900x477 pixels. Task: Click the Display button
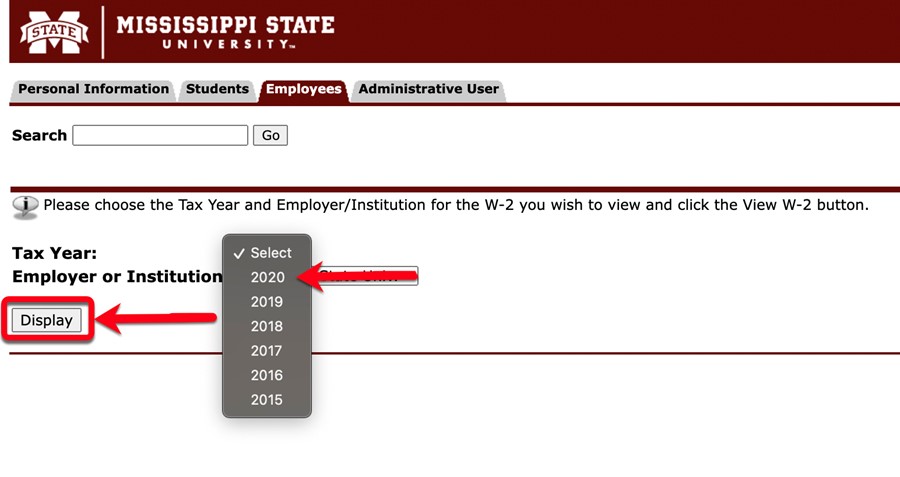[x=46, y=320]
